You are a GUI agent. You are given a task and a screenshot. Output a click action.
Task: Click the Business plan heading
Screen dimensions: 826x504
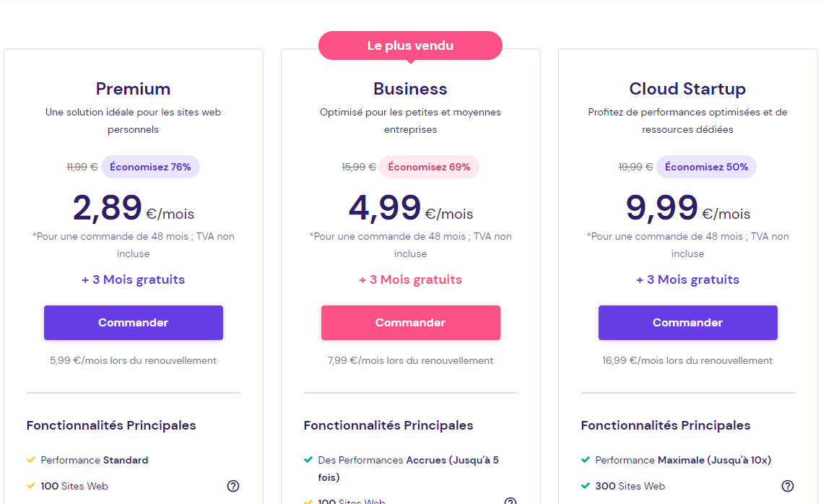coord(410,89)
